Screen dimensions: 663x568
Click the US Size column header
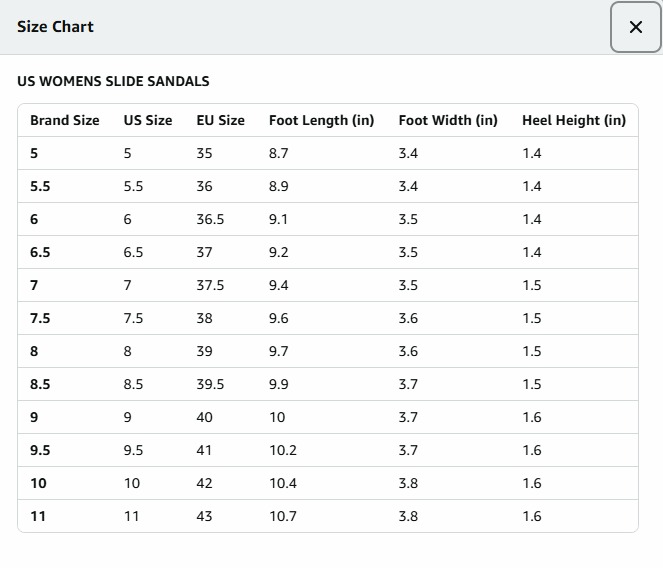(x=148, y=120)
